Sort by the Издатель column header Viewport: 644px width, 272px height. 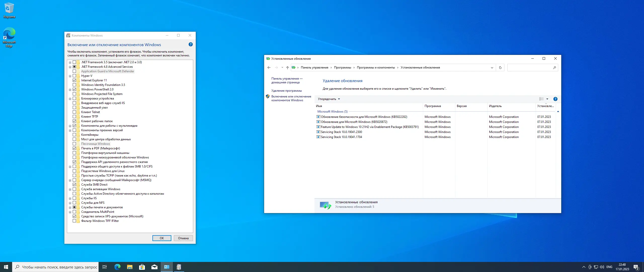tap(495, 106)
